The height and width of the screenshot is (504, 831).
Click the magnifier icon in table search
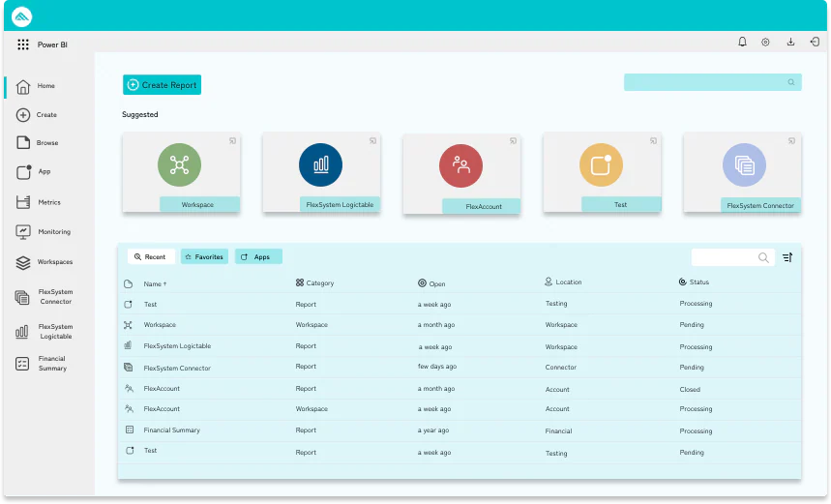click(763, 257)
